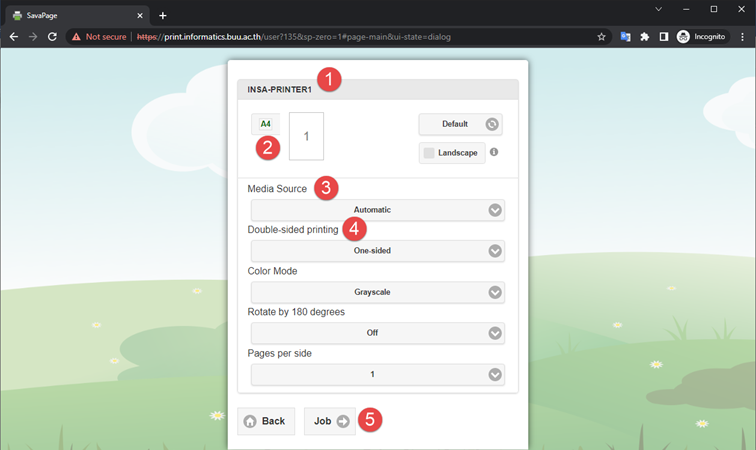Open the Double-sided printing dropdown

click(x=377, y=251)
